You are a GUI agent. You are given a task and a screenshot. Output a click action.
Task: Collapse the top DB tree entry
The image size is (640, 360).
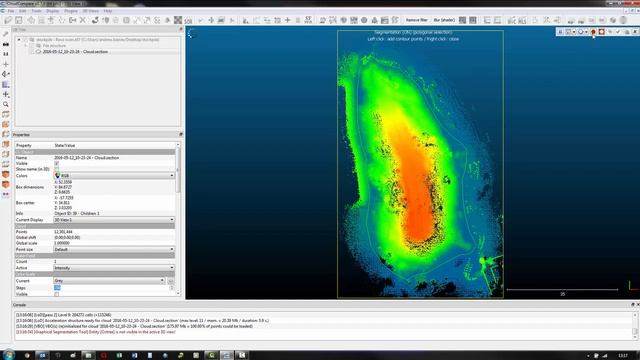[x=19, y=40]
